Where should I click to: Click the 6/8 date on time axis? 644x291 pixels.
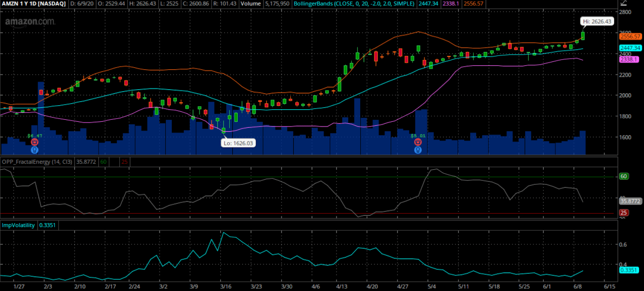tap(578, 287)
